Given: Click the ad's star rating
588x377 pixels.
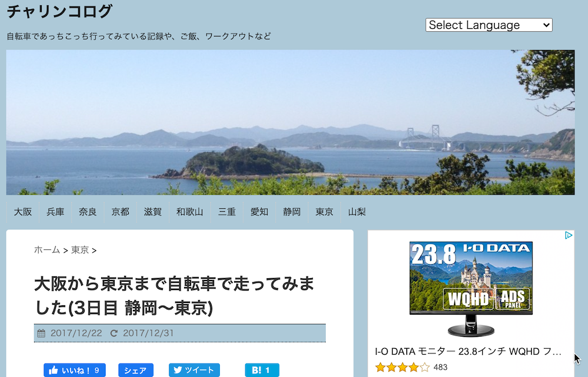Looking at the screenshot, I should pos(402,367).
